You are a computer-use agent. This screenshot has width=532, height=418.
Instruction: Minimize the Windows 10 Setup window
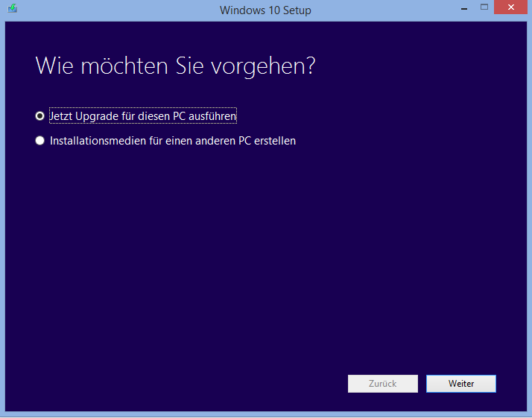coord(463,8)
